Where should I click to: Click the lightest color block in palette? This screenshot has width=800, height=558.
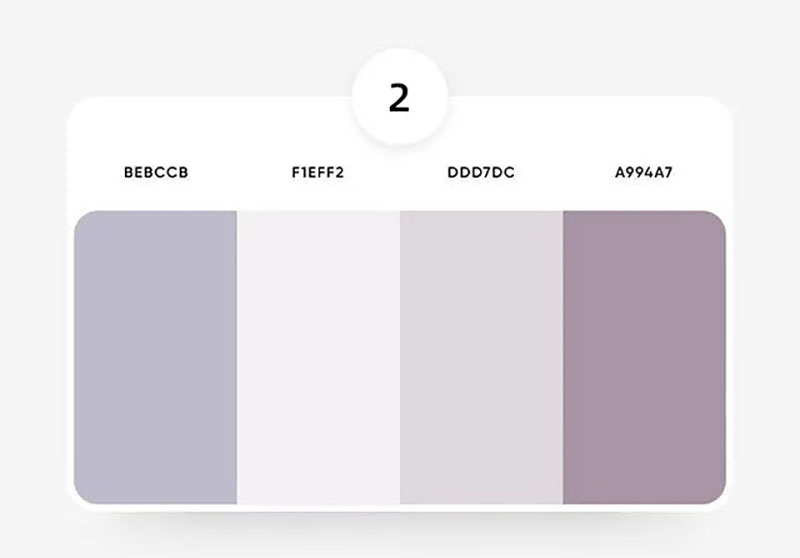pyautogui.click(x=318, y=357)
